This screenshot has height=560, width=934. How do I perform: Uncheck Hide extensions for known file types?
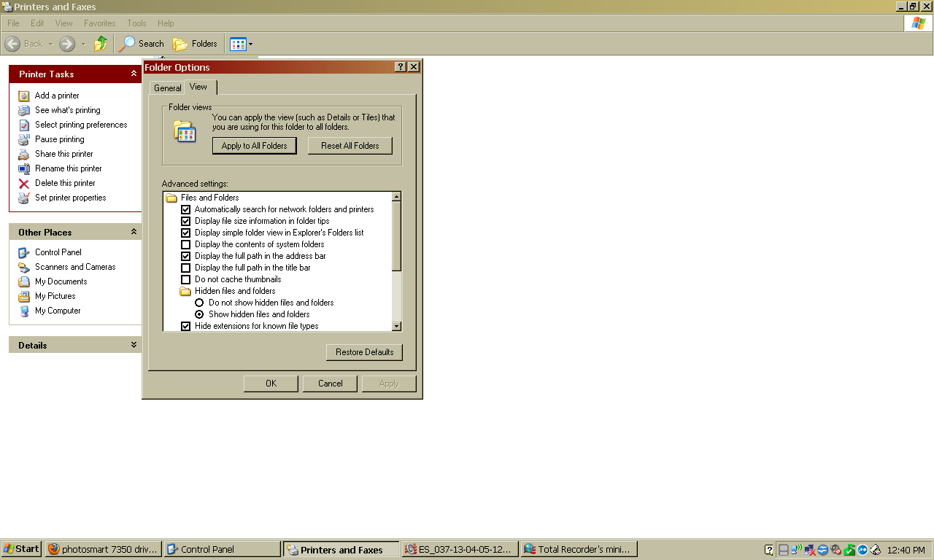click(x=185, y=326)
